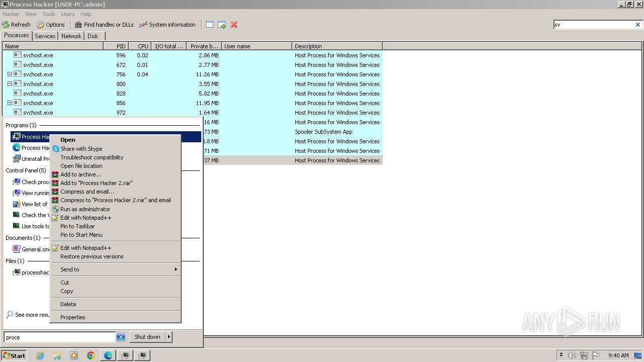Open Shut down options arrow
The height and width of the screenshot is (362, 644).
169,337
